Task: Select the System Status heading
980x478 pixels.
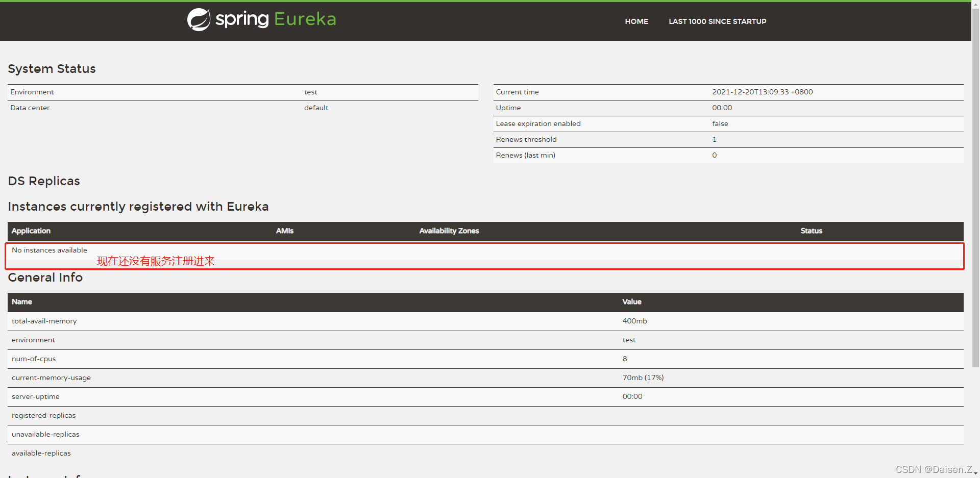Action: (52, 69)
